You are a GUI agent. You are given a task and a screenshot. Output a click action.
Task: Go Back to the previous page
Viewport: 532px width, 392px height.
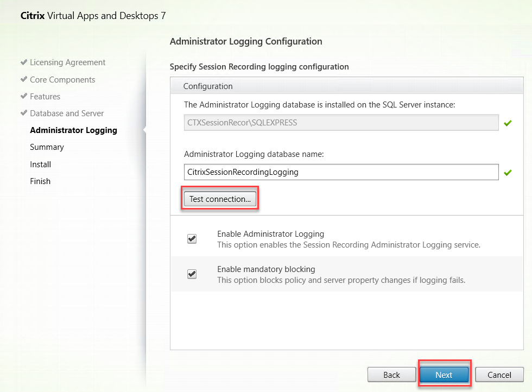tap(391, 375)
